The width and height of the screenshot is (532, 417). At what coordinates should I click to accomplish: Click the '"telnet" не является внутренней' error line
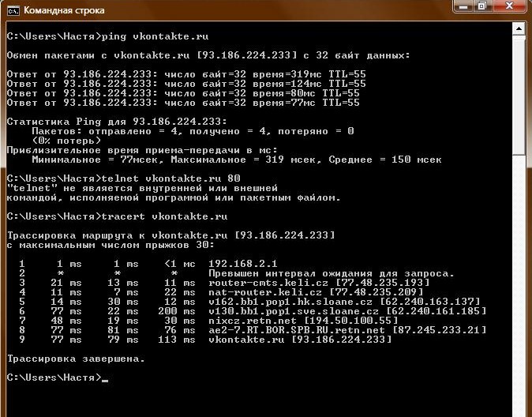(x=142, y=188)
